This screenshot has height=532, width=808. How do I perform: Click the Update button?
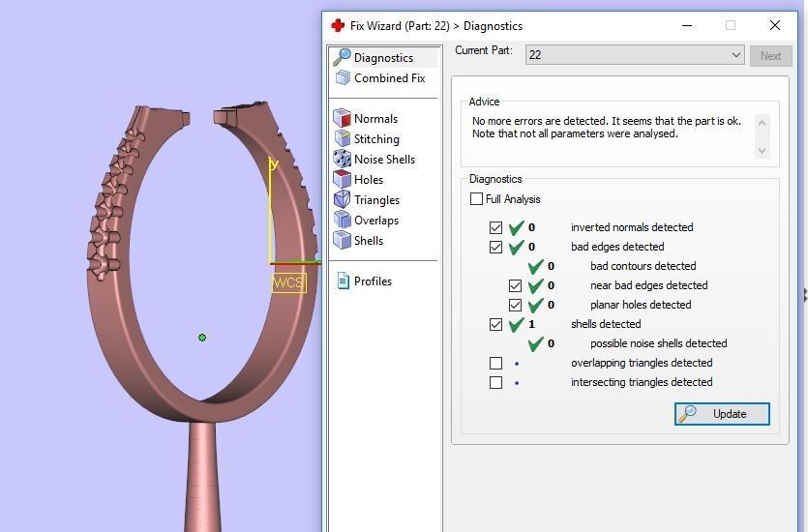pyautogui.click(x=722, y=414)
